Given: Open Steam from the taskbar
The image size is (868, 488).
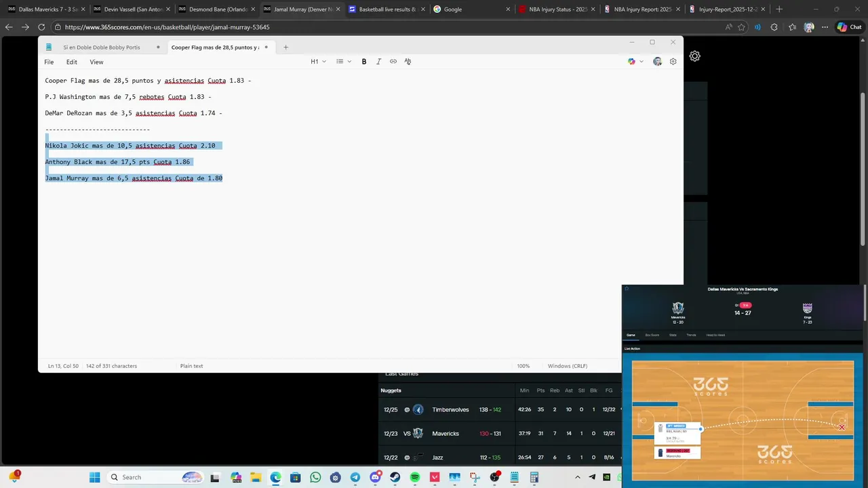Looking at the screenshot, I should click(x=395, y=477).
